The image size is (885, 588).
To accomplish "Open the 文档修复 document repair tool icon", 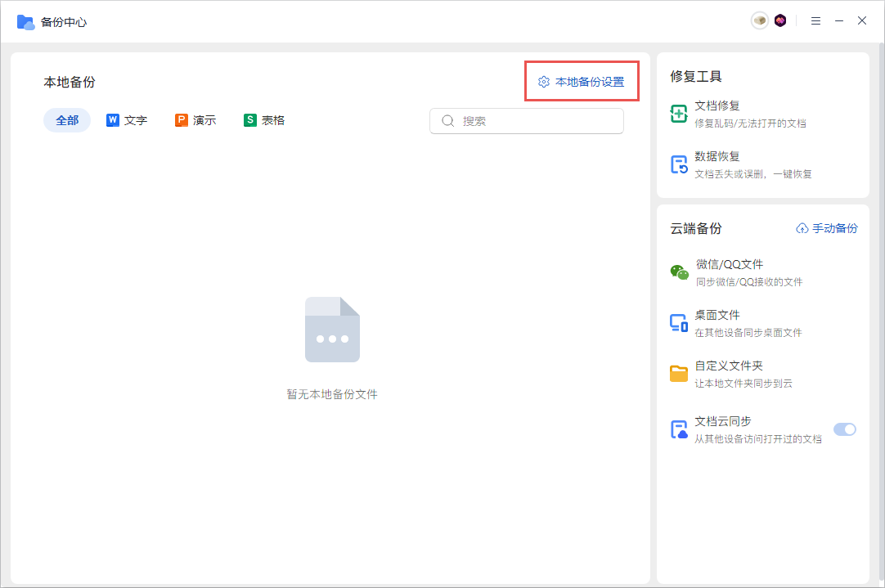I will [679, 114].
